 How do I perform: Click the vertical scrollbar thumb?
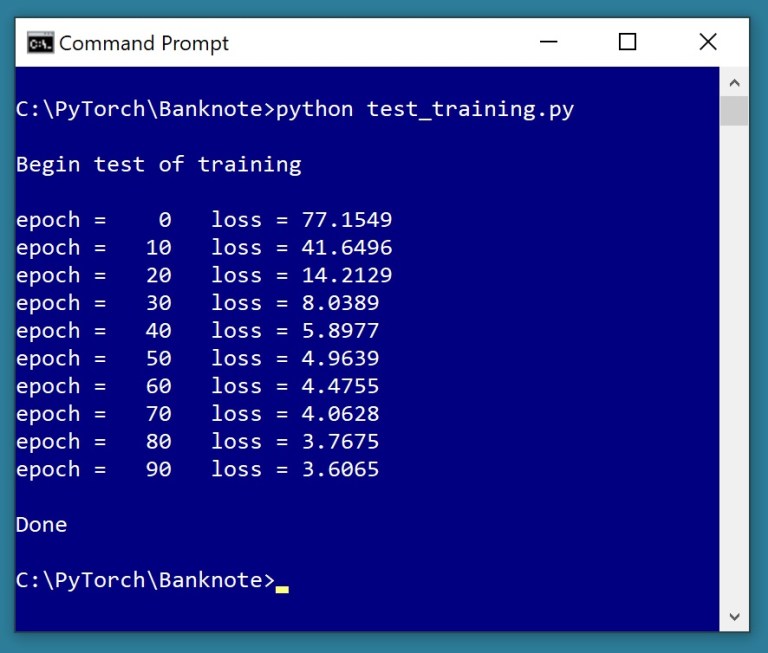[734, 111]
